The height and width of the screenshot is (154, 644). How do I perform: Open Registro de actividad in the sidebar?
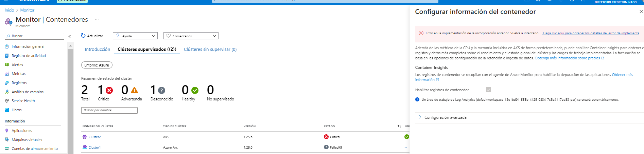click(29, 56)
